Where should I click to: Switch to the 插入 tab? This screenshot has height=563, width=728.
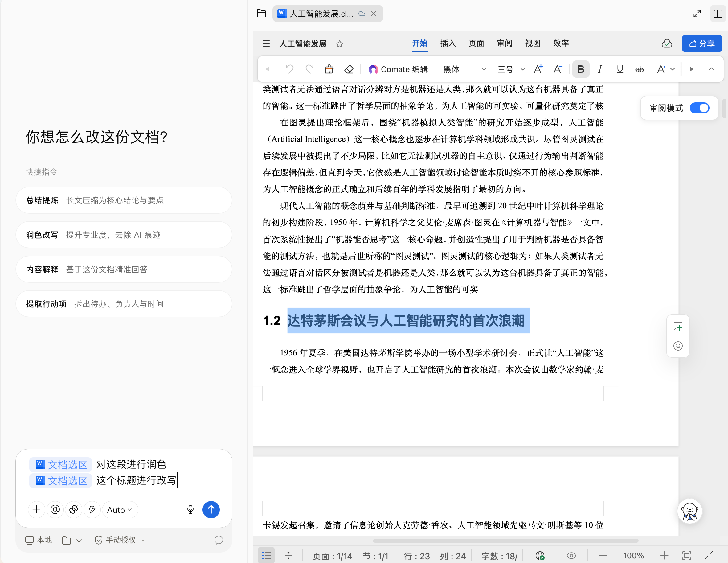[x=448, y=43]
